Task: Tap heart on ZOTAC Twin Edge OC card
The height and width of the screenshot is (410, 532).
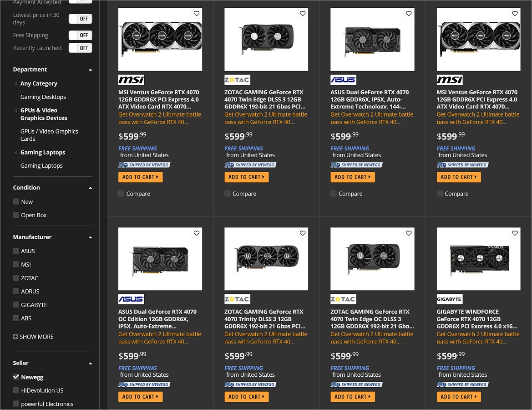Action: tap(409, 233)
